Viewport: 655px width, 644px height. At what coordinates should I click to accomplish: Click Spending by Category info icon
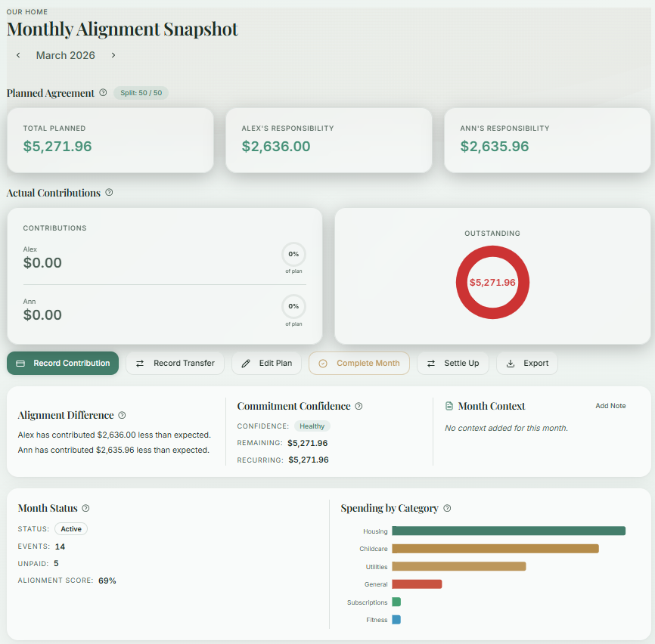[447, 509]
